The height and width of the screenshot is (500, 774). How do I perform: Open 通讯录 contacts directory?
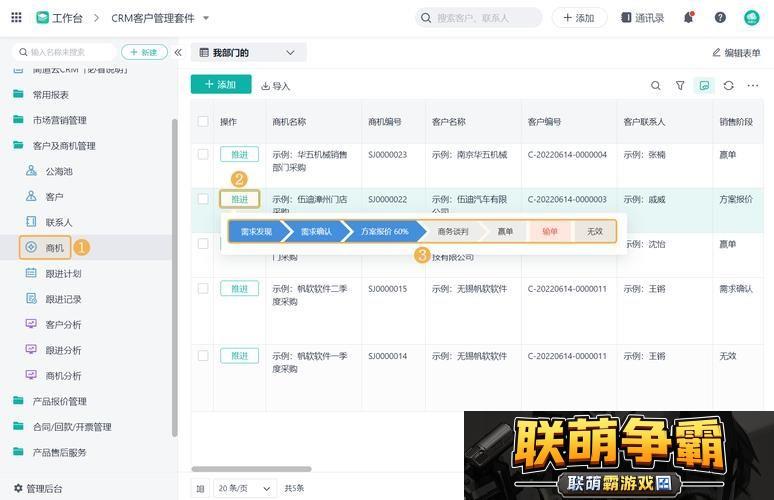click(x=642, y=18)
